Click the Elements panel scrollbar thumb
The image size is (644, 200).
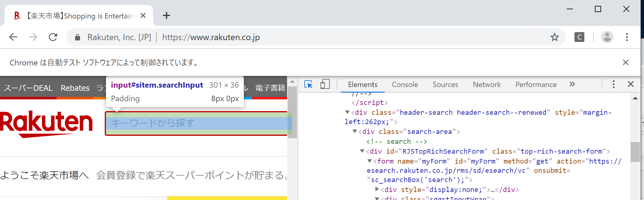coord(635,152)
